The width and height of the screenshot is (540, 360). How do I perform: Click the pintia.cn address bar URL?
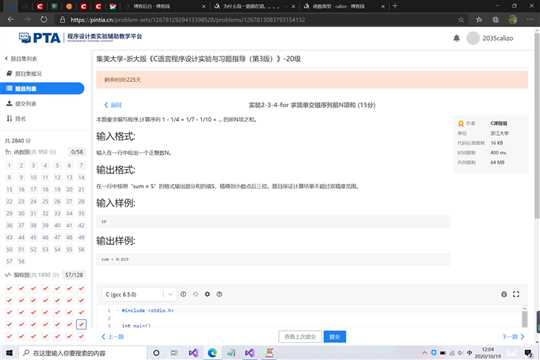pos(188,20)
